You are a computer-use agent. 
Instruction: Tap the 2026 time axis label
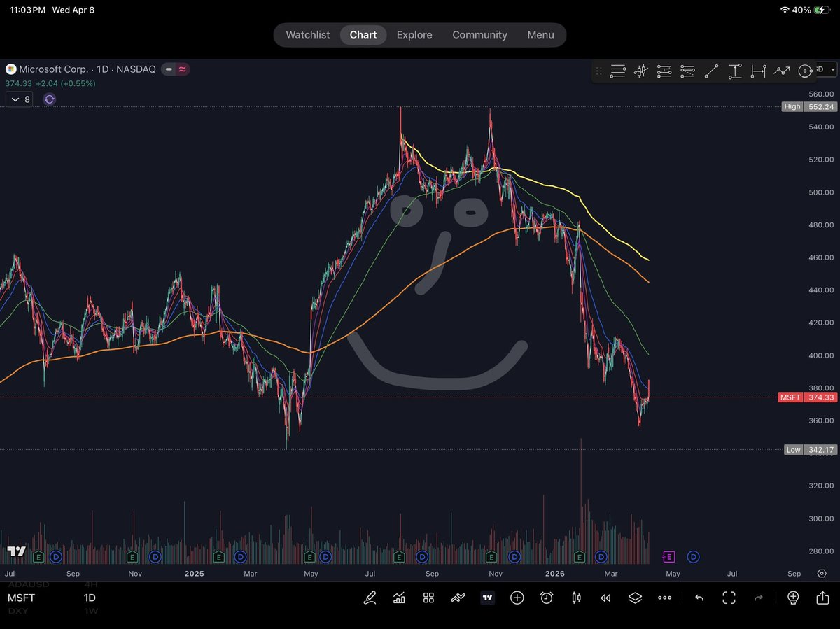(x=555, y=574)
